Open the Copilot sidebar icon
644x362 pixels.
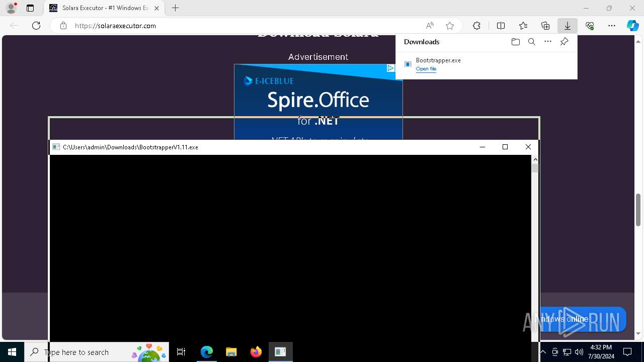633,26
